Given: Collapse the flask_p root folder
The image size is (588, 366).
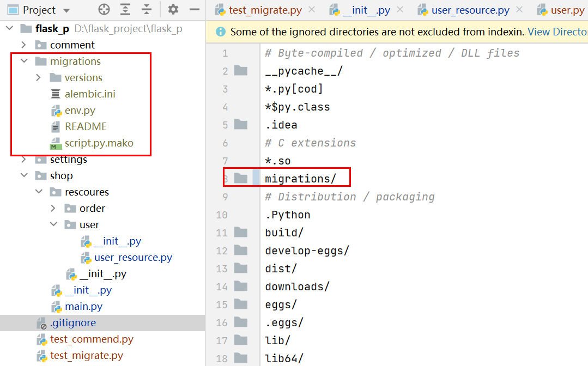Looking at the screenshot, I should pyautogui.click(x=10, y=28).
